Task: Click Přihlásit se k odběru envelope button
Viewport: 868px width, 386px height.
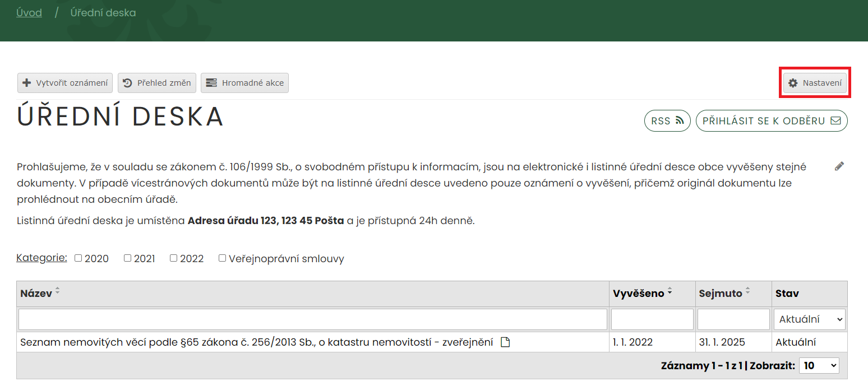Action: [x=771, y=120]
